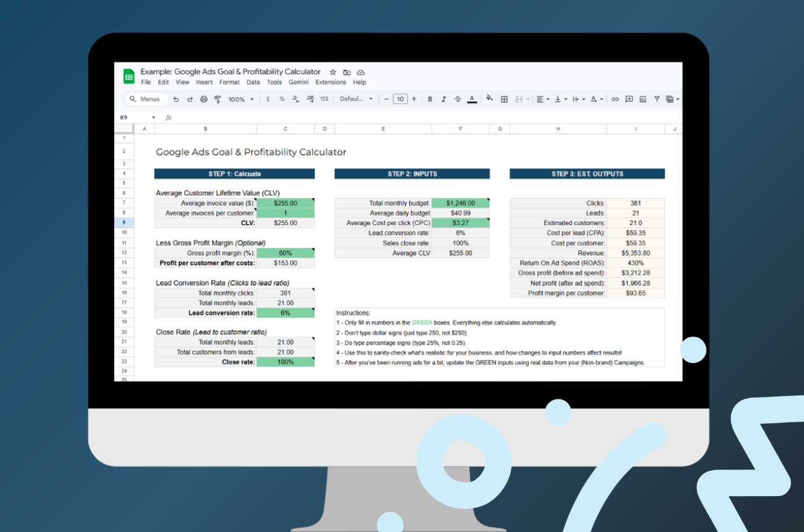Select column F header
The width and height of the screenshot is (804, 532).
(x=460, y=129)
